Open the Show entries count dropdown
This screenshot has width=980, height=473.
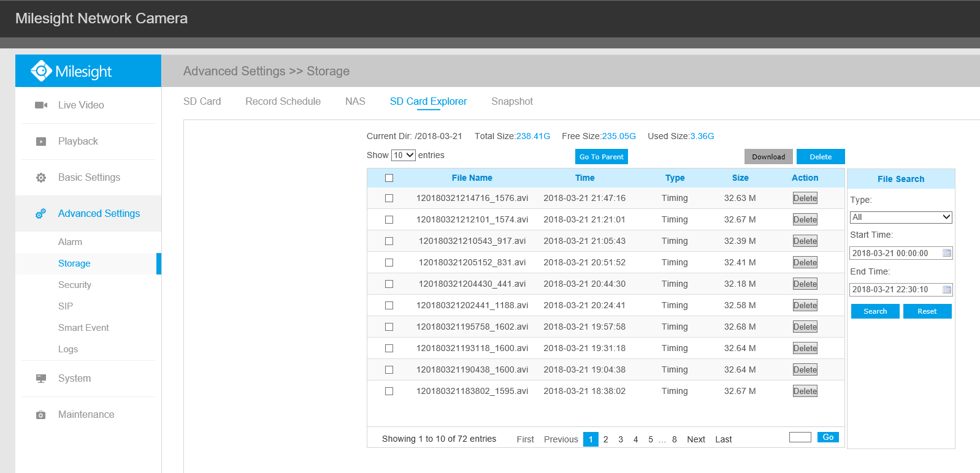(x=404, y=156)
